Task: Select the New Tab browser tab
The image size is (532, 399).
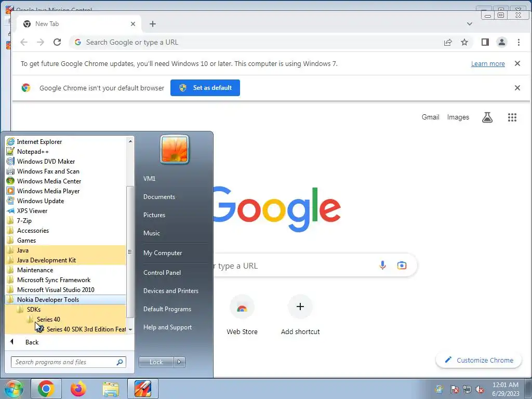Action: click(x=78, y=24)
